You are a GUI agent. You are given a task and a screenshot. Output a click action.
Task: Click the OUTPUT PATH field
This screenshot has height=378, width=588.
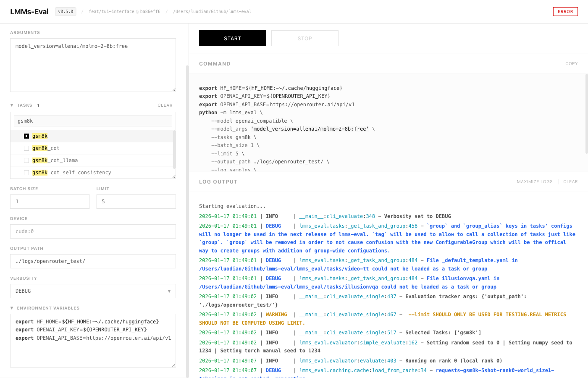point(93,261)
